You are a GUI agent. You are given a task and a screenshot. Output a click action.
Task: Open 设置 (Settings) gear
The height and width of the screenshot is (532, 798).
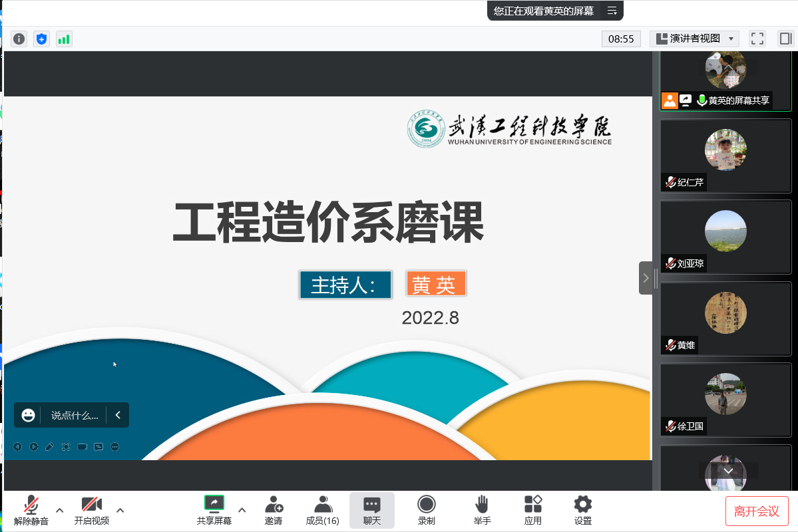582,510
